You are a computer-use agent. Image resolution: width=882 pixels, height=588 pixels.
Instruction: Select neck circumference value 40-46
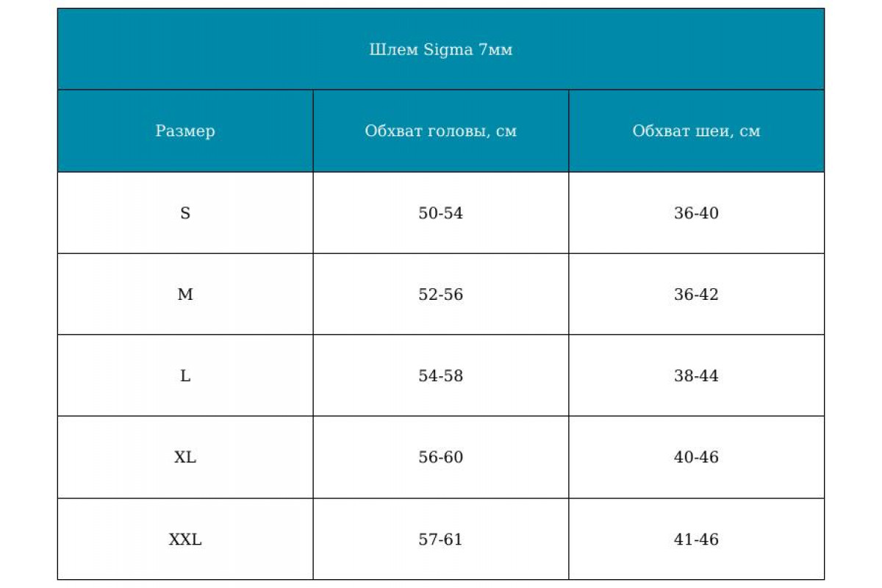coord(696,457)
